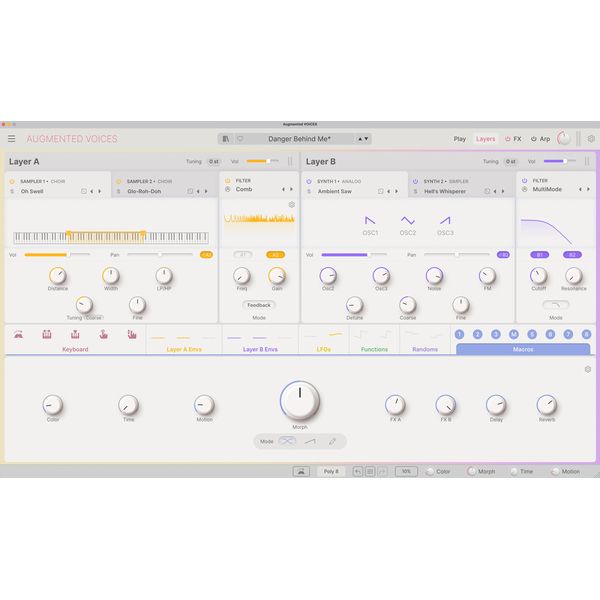The height and width of the screenshot is (600, 600).
Task: Open Layer A Envs tab
Action: click(x=184, y=340)
